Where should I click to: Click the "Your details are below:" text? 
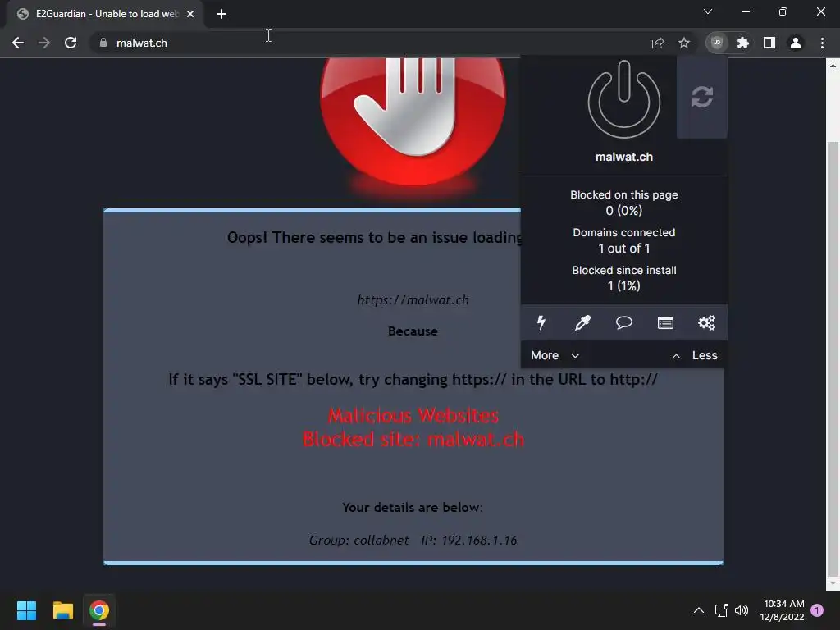click(413, 507)
